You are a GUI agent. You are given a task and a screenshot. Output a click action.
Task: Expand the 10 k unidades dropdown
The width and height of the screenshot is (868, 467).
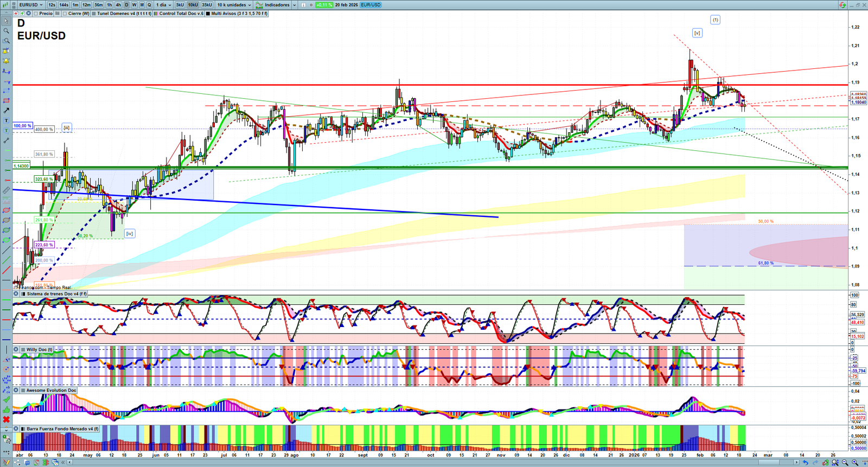(234, 5)
